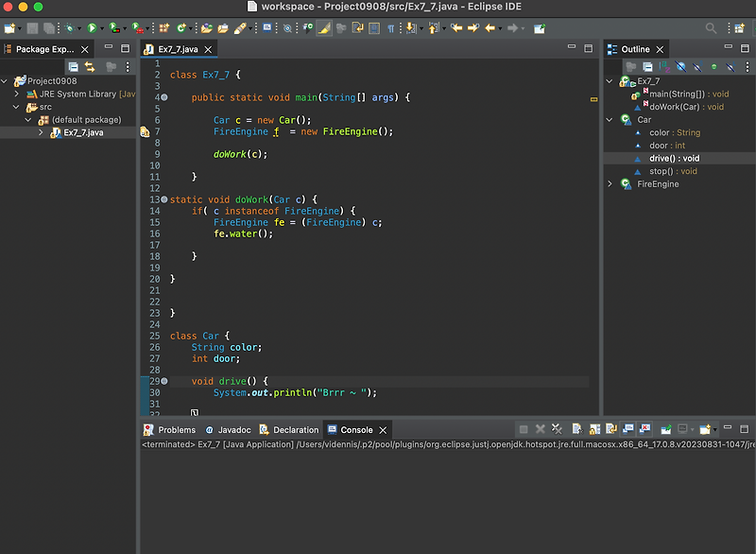Run the program with the green Run button
756x554 pixels.
tap(92, 28)
